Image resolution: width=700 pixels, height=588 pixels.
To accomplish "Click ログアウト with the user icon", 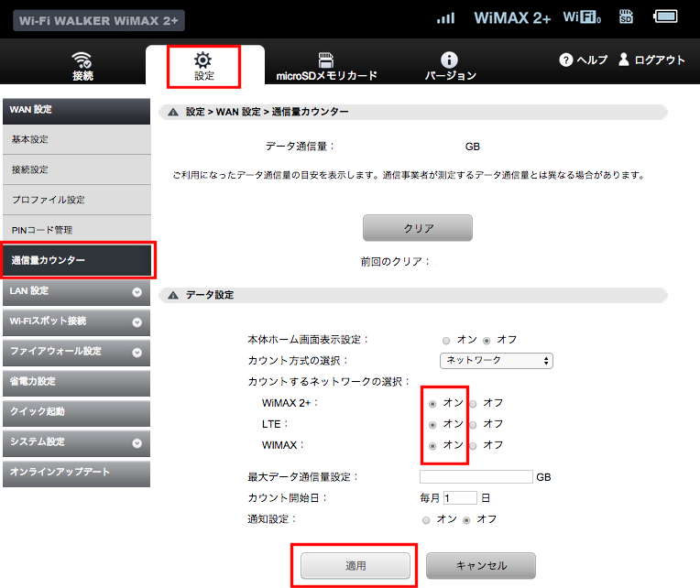I will 651,60.
